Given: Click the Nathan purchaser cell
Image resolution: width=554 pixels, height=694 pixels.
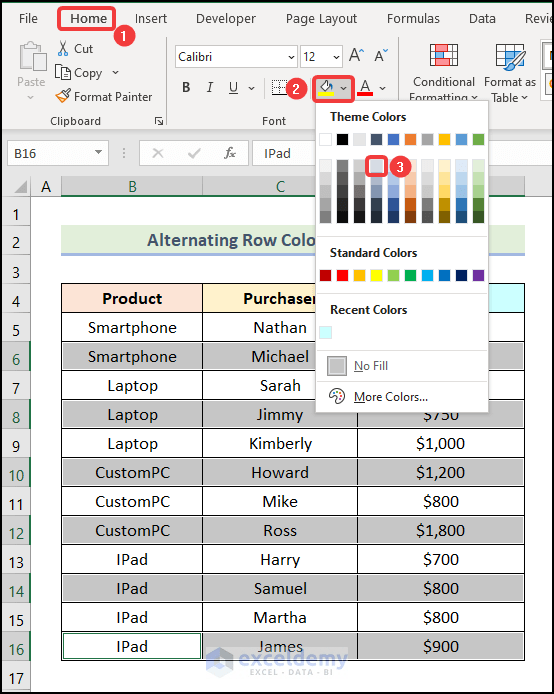Looking at the screenshot, I should 280,328.
